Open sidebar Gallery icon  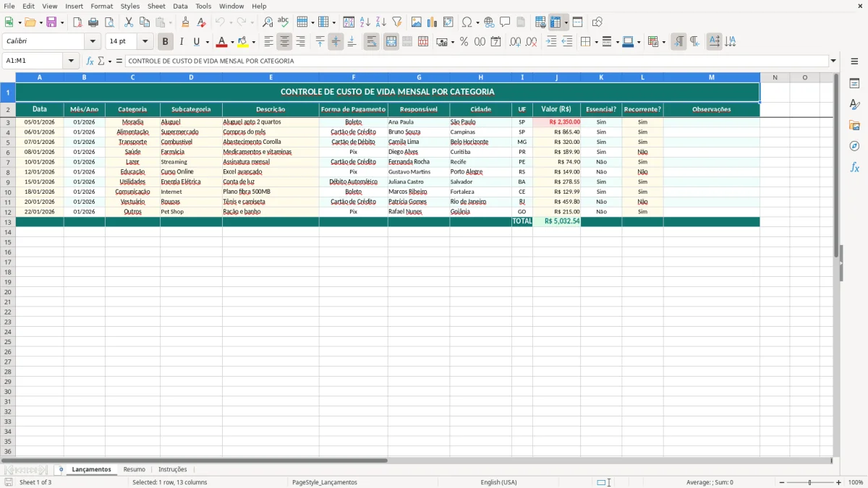[854, 125]
